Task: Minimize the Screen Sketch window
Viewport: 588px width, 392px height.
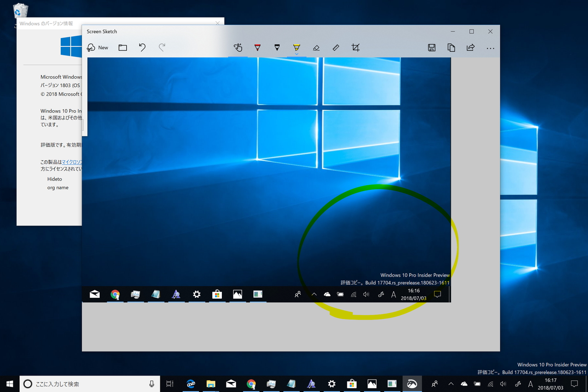Action: click(x=453, y=32)
